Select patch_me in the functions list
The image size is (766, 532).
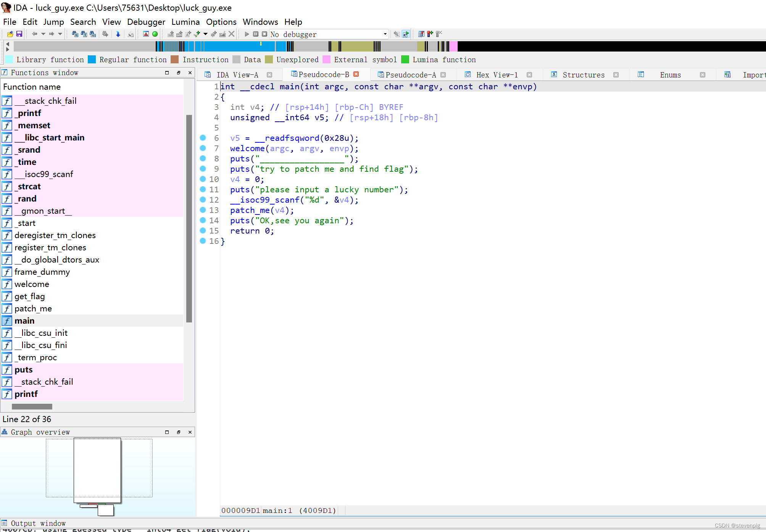coord(92,308)
